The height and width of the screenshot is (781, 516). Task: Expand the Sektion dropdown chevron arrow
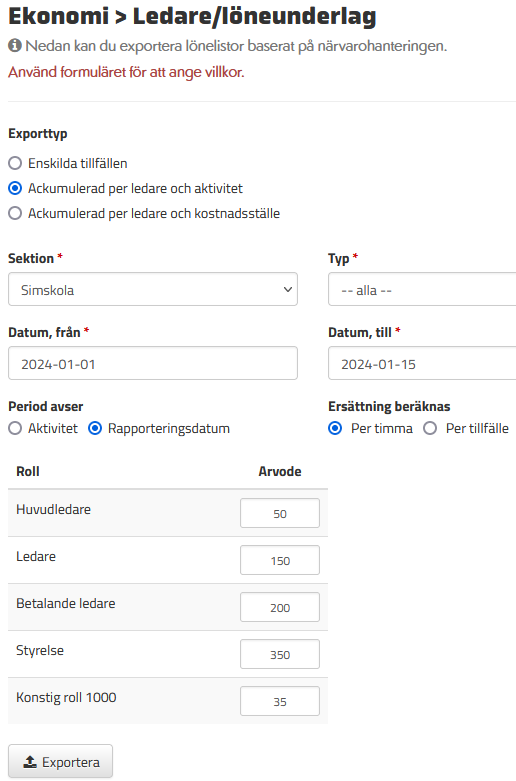click(x=287, y=289)
